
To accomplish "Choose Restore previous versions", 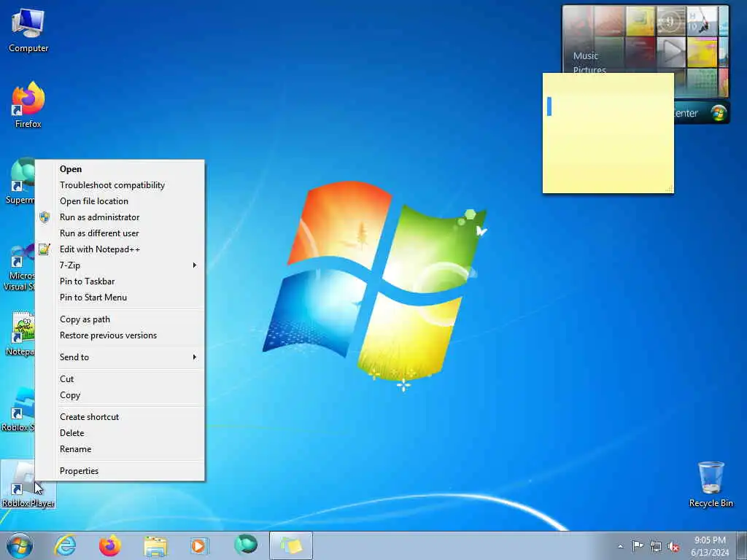I will (x=120, y=335).
